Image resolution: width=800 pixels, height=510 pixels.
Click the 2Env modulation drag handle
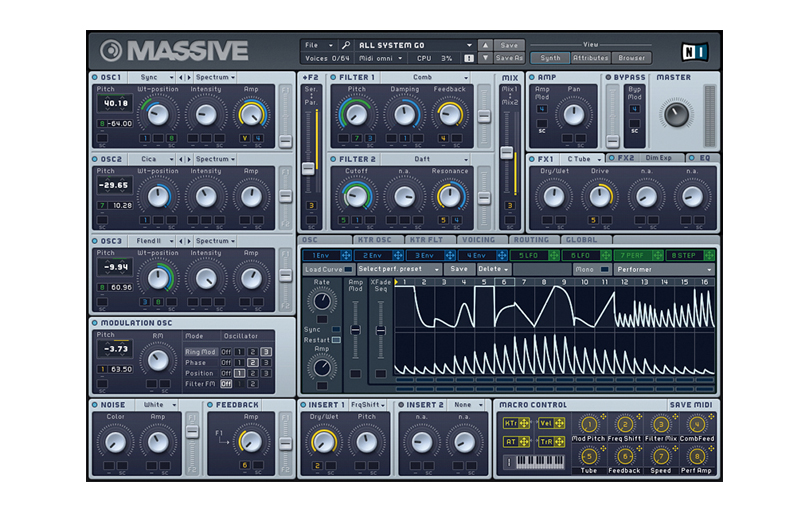pyautogui.click(x=398, y=255)
